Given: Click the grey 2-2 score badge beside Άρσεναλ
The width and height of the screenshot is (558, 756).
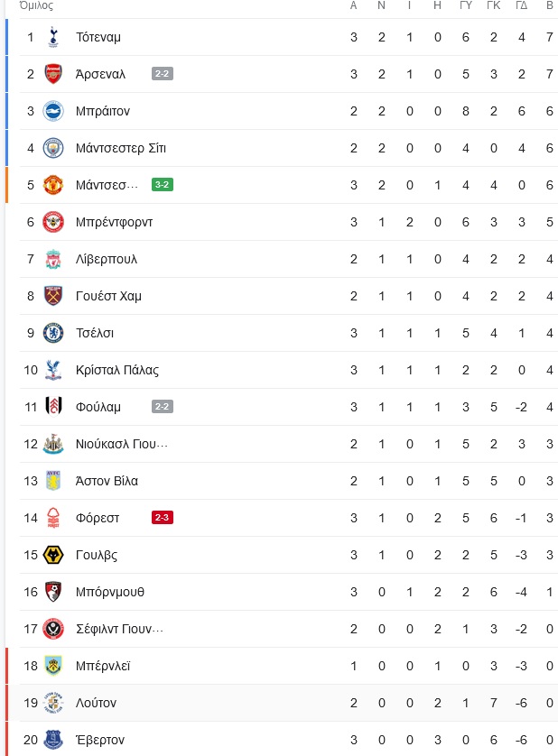Looking at the screenshot, I should pyautogui.click(x=163, y=74).
